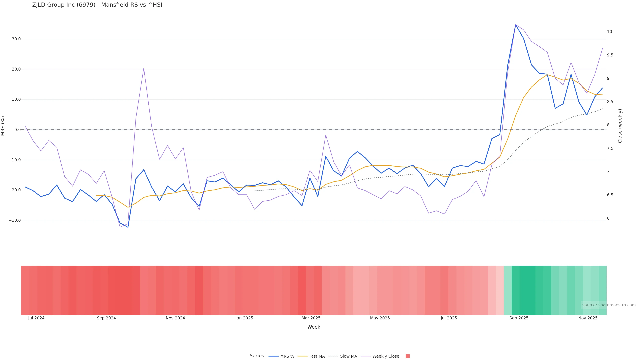Toggle the Slow MA legend label
644x362 pixels.
[x=348, y=356]
